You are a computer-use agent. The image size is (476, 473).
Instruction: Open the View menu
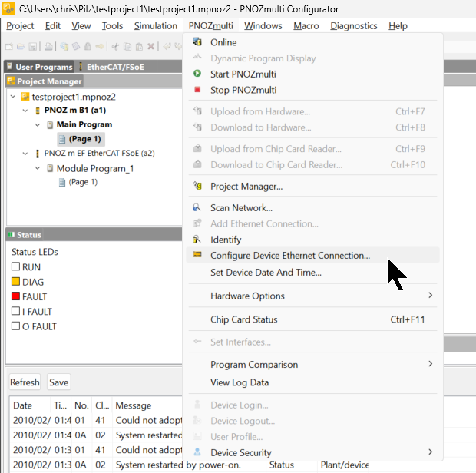click(x=81, y=26)
